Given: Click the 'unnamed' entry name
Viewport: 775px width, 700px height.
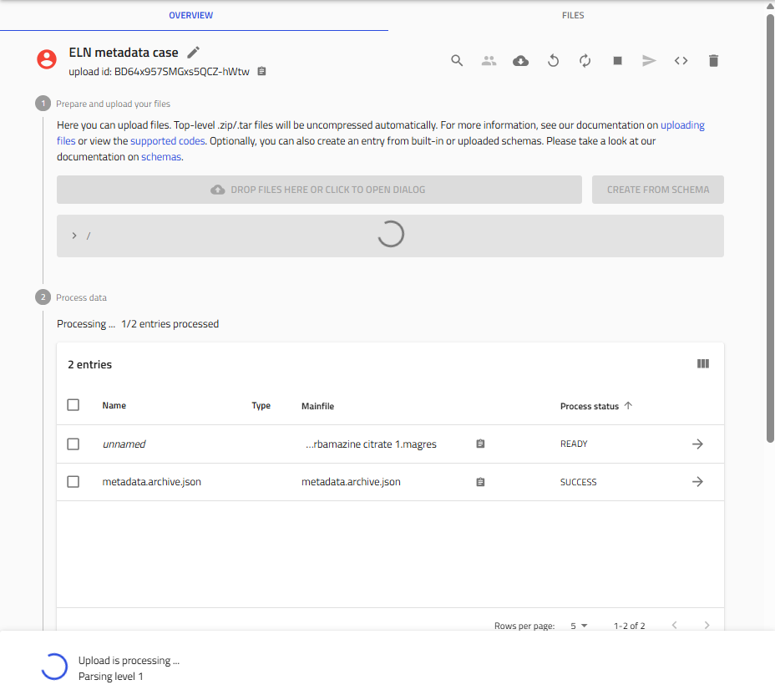Looking at the screenshot, I should (x=124, y=444).
